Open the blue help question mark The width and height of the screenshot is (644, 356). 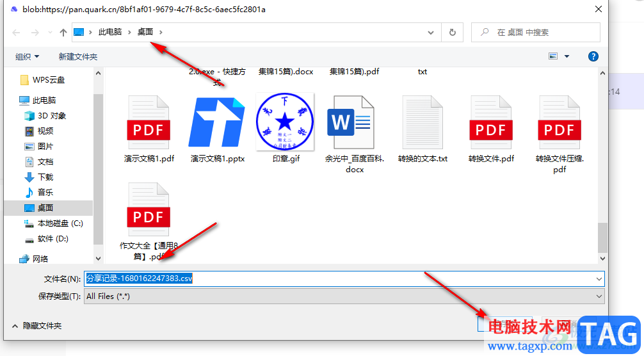593,56
